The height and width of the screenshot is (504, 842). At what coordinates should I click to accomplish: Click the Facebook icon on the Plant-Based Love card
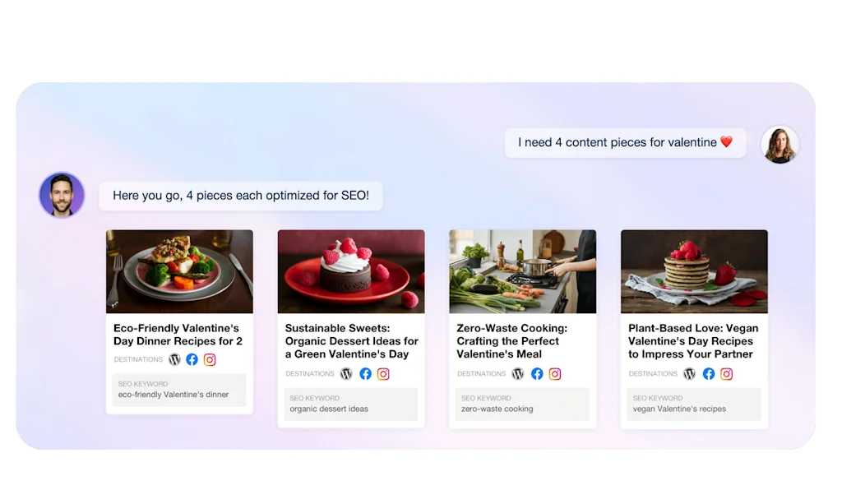(x=707, y=373)
